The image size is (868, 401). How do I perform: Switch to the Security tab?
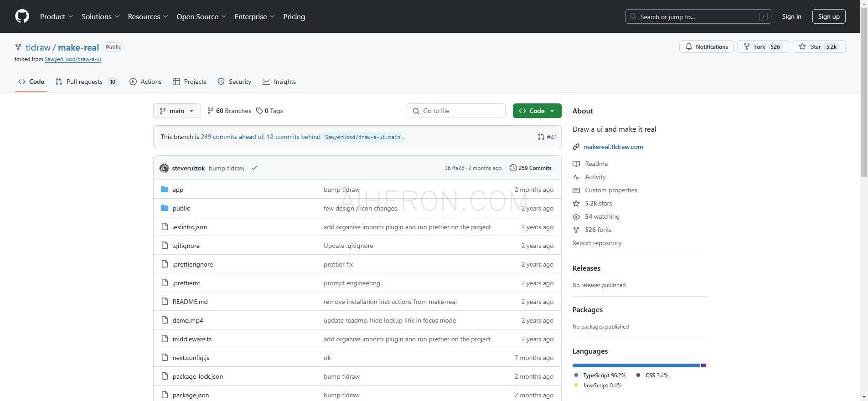234,82
